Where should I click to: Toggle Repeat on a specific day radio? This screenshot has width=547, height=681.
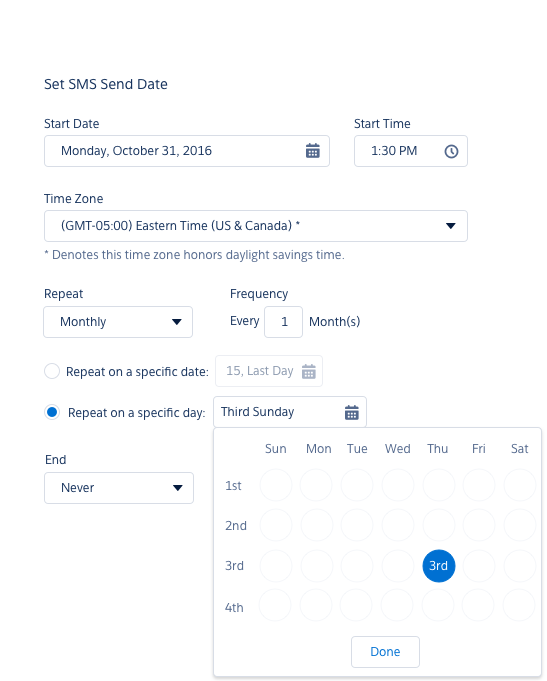point(52,412)
